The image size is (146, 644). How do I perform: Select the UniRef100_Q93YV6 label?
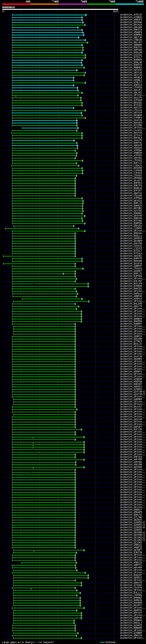pos(131,216)
